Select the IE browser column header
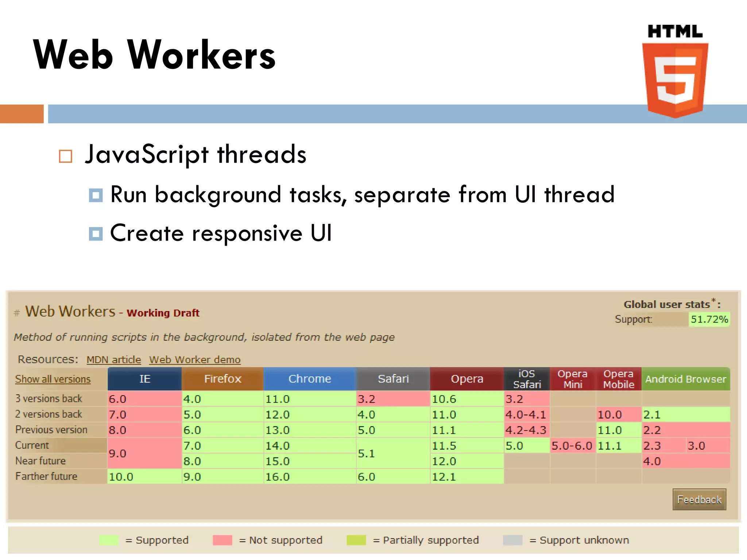Screen dimensions: 747x560 point(144,379)
